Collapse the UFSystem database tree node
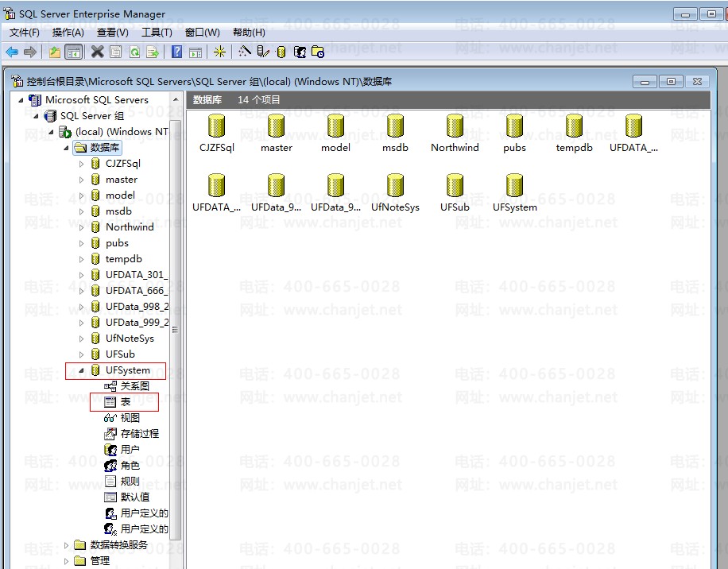Screen dimensions: 728x569 (81, 370)
